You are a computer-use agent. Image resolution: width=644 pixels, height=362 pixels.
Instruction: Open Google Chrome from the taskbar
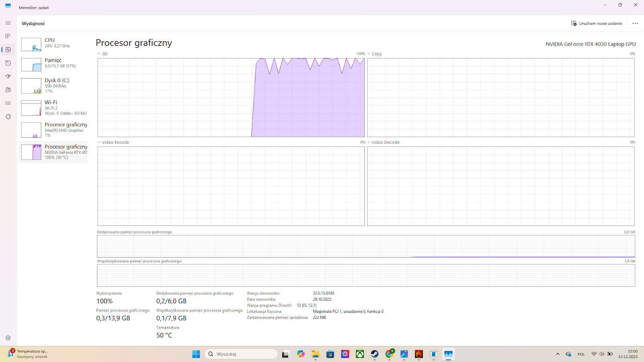(x=390, y=354)
